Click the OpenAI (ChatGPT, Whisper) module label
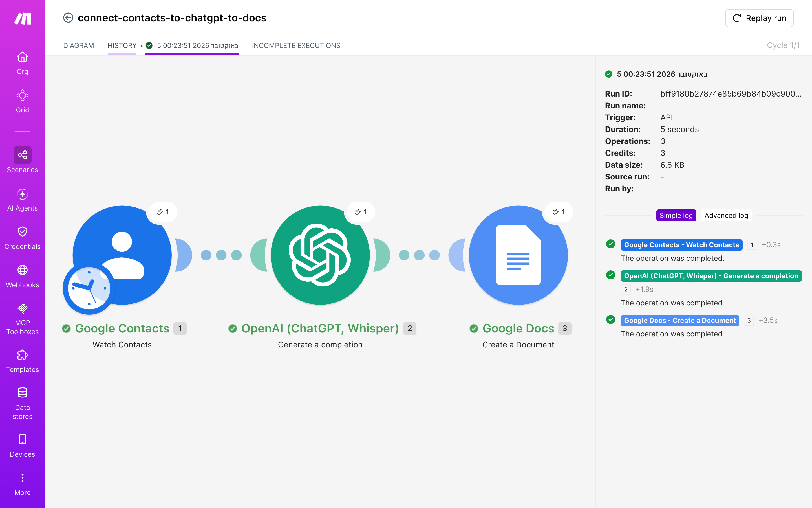The width and height of the screenshot is (812, 508). coord(320,328)
